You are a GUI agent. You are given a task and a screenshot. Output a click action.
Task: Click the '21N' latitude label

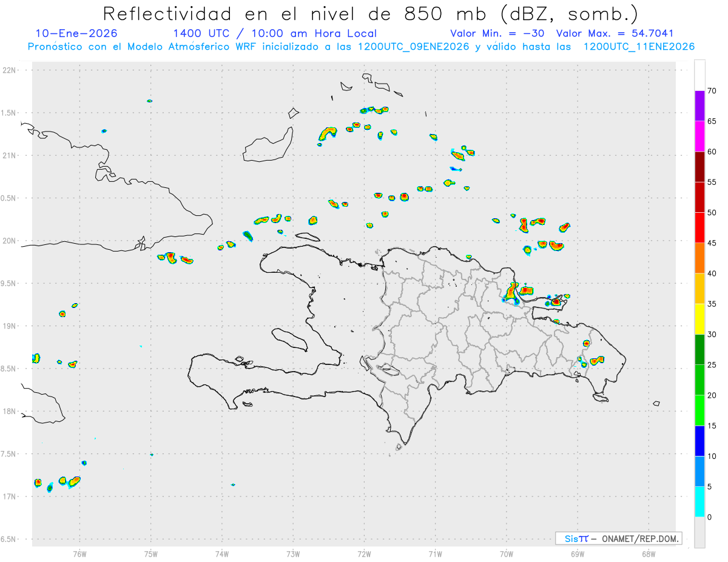pos(10,155)
